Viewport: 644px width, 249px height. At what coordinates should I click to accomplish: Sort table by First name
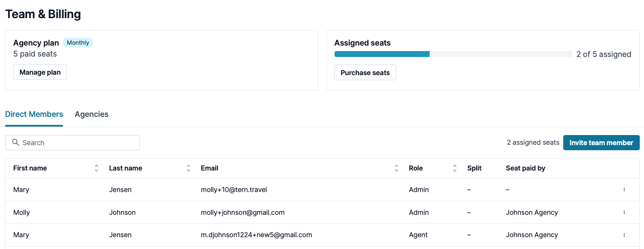[x=96, y=168]
